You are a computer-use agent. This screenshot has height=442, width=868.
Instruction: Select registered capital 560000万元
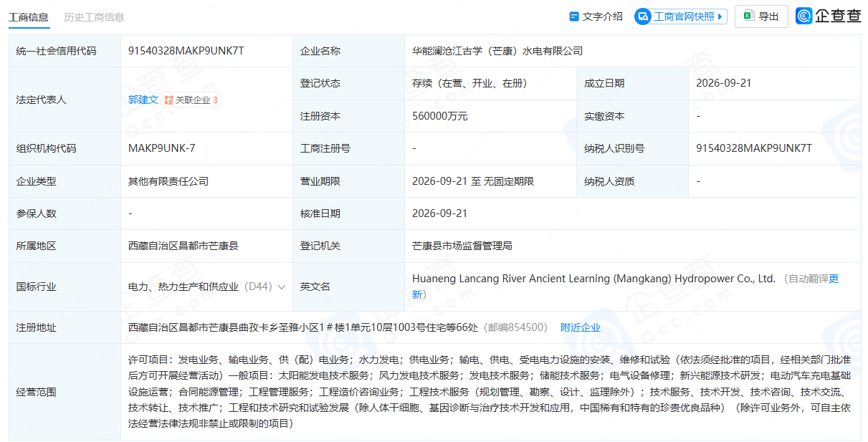click(x=440, y=116)
